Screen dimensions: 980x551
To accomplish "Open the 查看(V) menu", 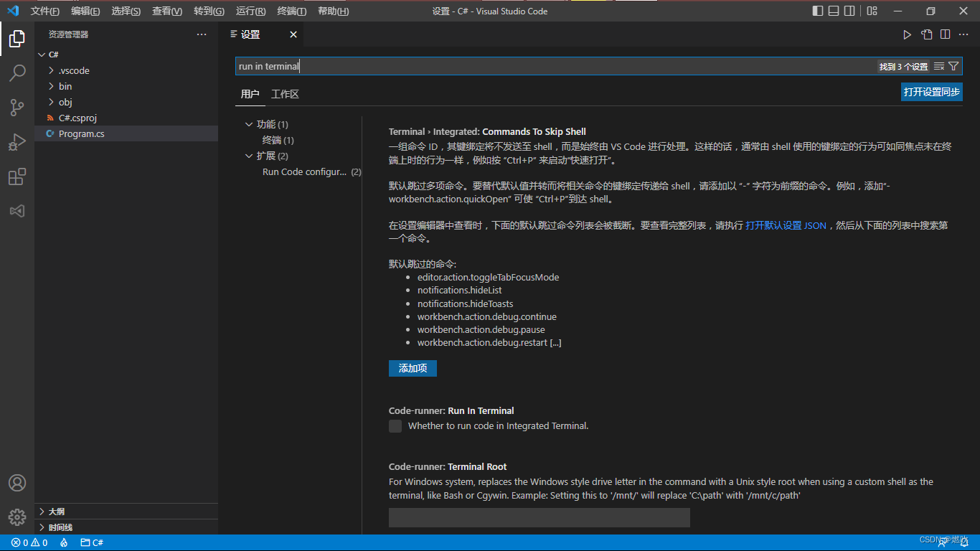I will [x=167, y=11].
